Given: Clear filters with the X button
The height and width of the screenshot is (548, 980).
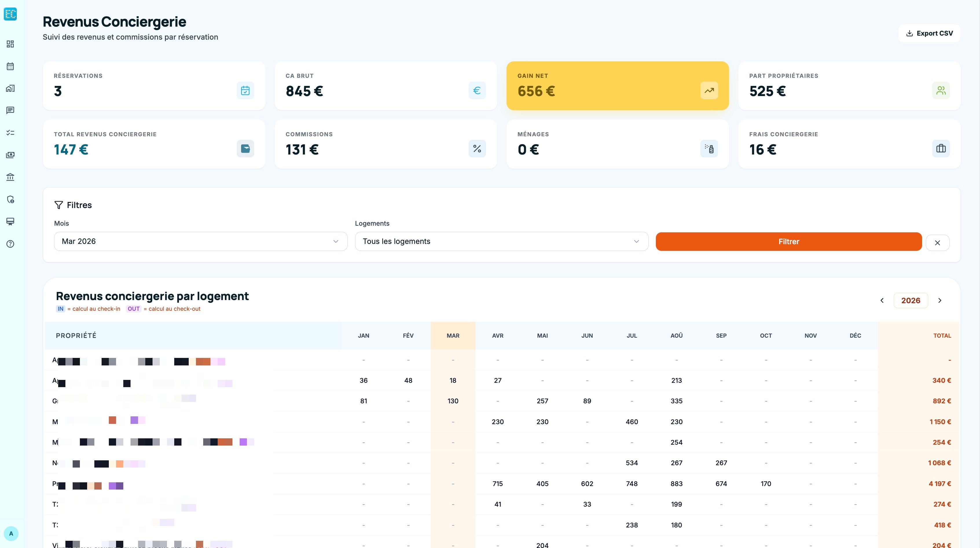Looking at the screenshot, I should click(x=937, y=243).
